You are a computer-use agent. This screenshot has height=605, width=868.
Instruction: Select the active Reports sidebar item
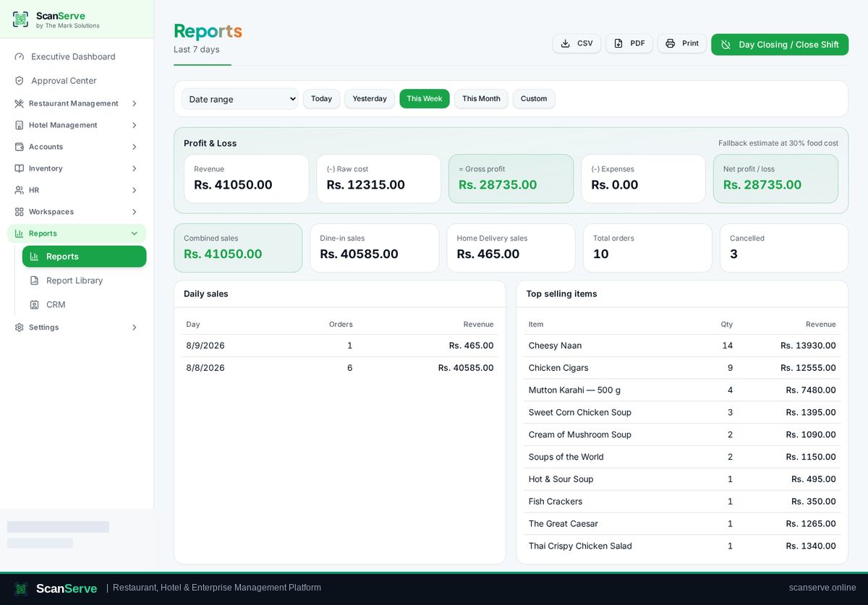(84, 257)
